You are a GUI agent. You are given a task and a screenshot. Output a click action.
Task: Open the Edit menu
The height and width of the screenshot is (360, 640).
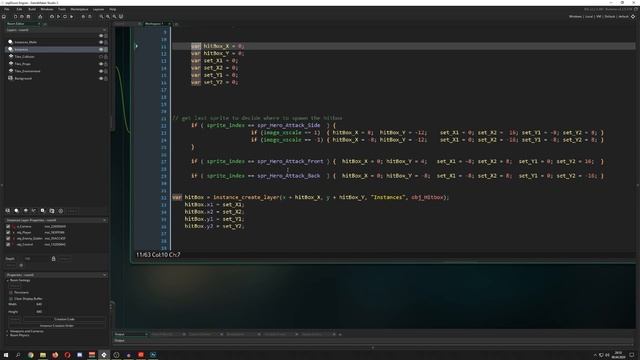tap(19, 9)
